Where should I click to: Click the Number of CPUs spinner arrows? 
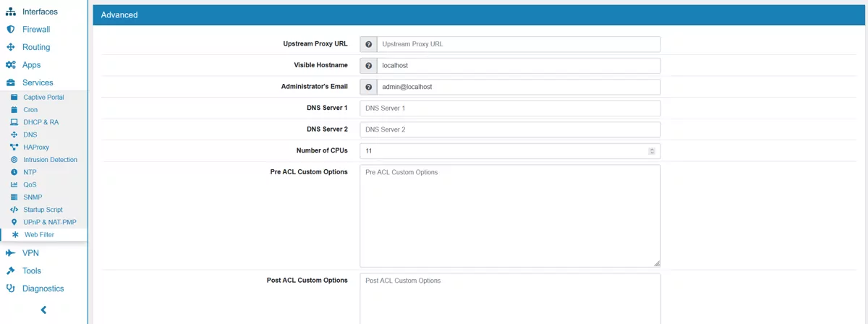coord(652,151)
